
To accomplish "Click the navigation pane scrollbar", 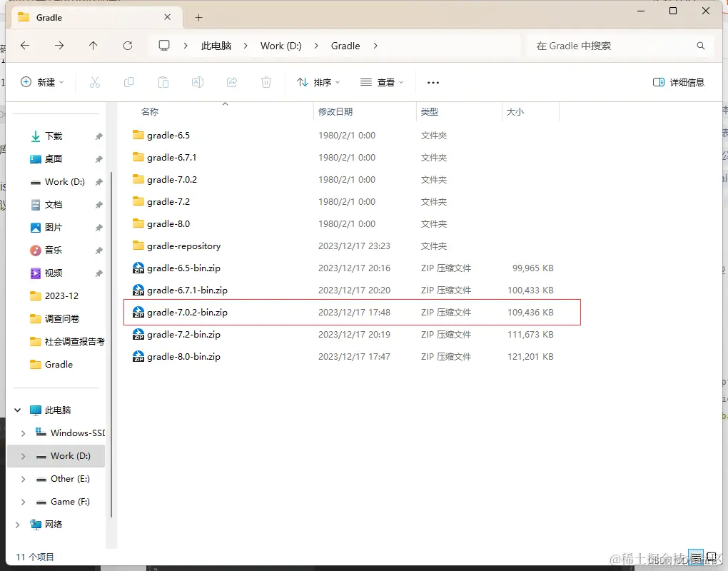I will pyautogui.click(x=111, y=343).
